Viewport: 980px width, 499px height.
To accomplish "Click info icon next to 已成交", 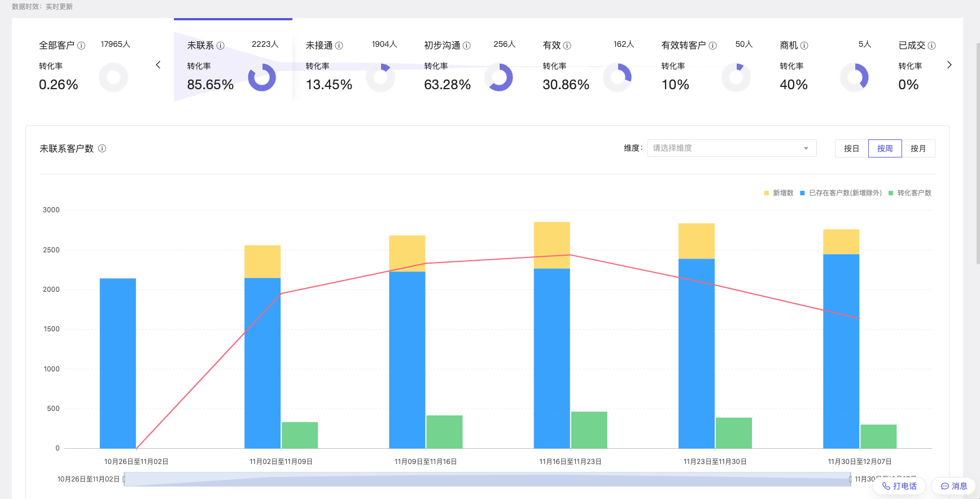I will click(x=932, y=46).
